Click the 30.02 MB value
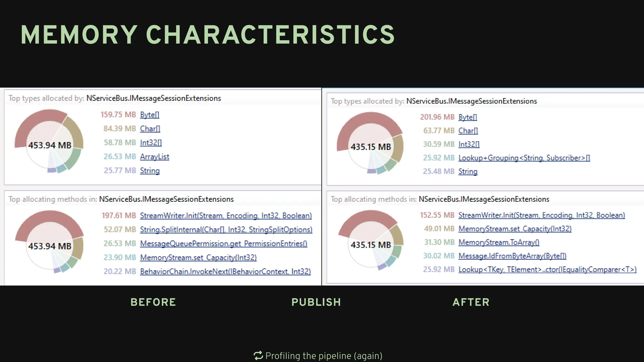 [x=439, y=256]
